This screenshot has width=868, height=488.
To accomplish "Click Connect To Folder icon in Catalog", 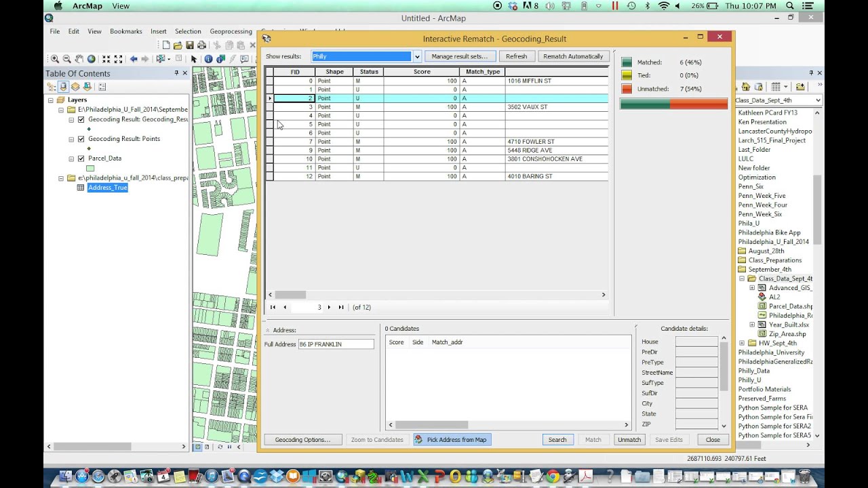I will pos(800,87).
